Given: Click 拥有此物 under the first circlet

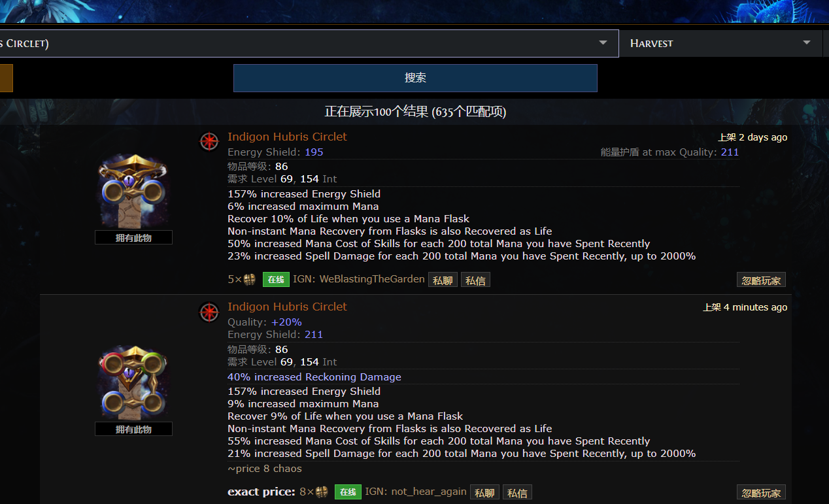Looking at the screenshot, I should coord(133,238).
